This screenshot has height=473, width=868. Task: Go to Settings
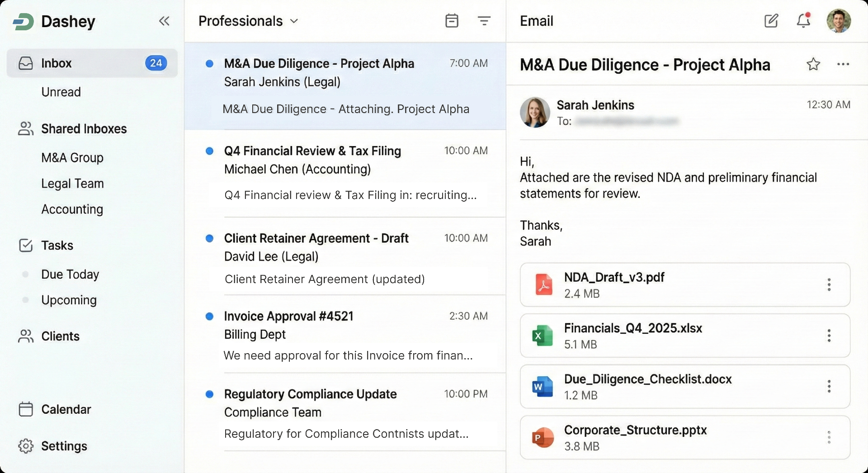64,446
